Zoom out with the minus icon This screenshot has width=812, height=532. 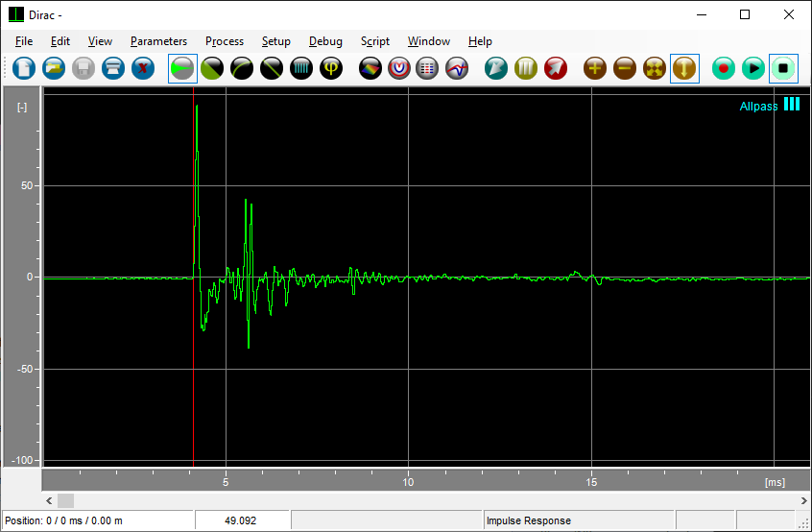pos(625,68)
